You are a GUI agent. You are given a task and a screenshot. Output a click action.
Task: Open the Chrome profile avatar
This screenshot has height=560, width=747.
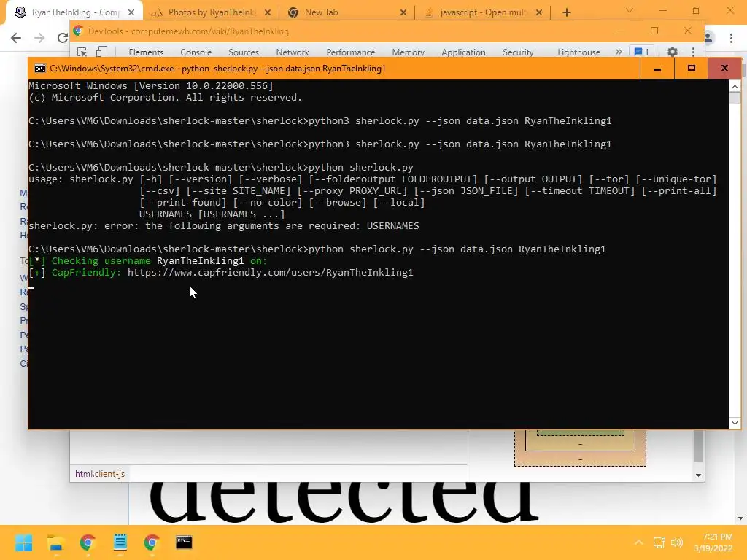pyautogui.click(x=709, y=38)
